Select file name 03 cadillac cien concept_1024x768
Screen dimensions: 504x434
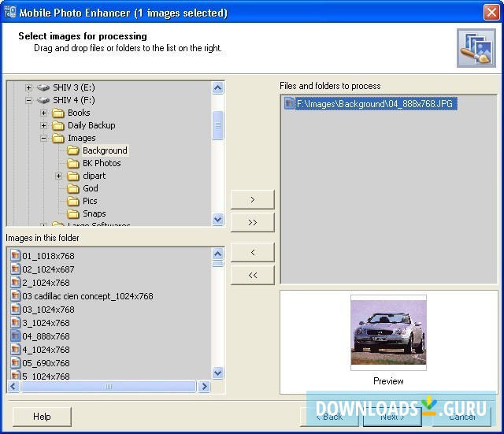(87, 296)
